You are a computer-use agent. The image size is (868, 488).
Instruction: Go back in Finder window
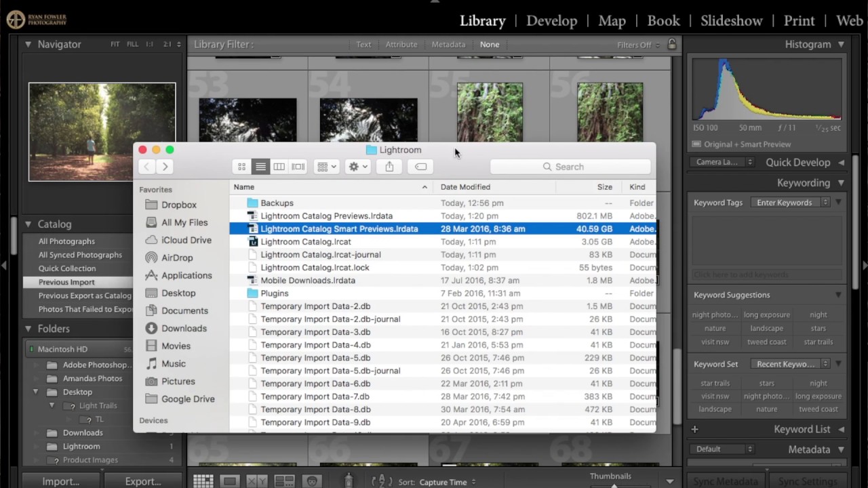tap(146, 167)
